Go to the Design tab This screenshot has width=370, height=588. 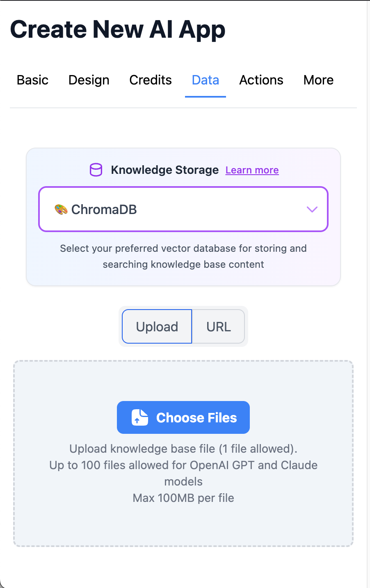(x=89, y=80)
